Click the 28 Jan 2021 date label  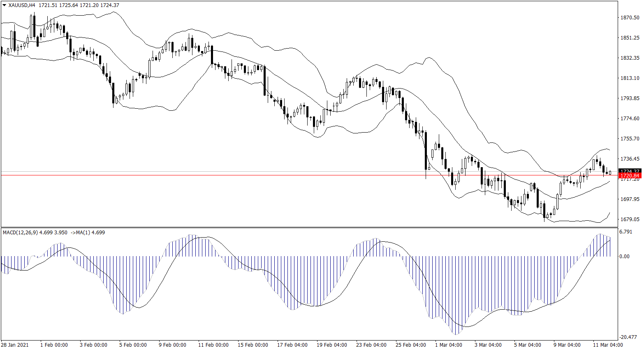(x=15, y=345)
